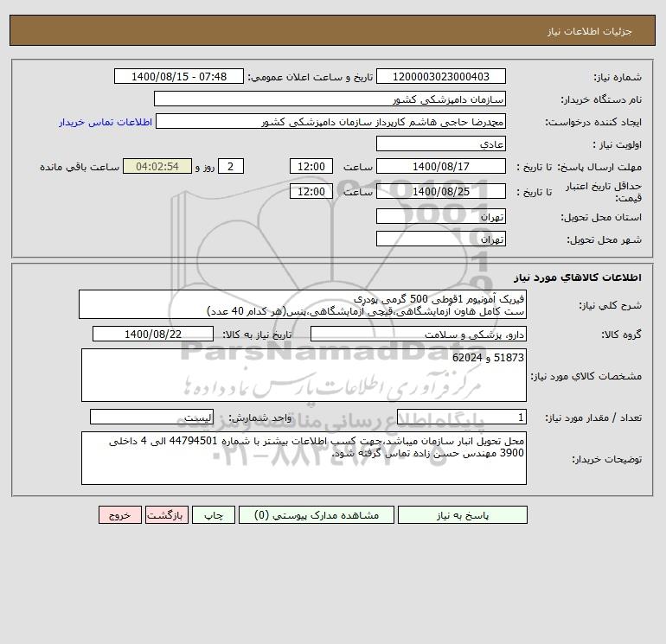This screenshot has height=644, width=666.
Task: Click label تاریخ نیاز به کالا
Action: [x=258, y=335]
